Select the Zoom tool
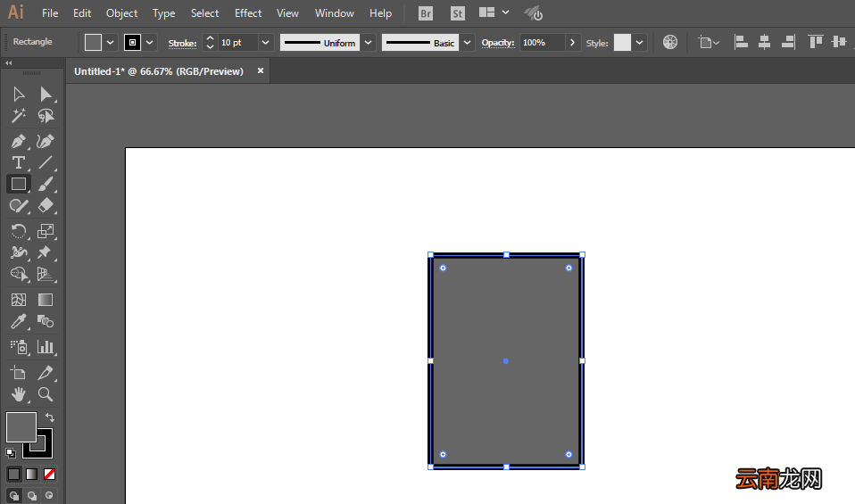The height and width of the screenshot is (504, 855). 46,394
